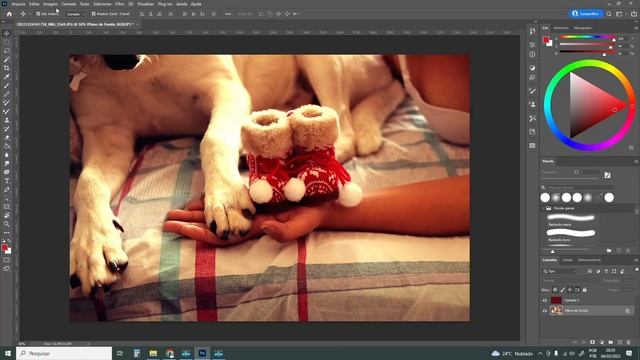Viewport: 640px width, 360px height.
Task: Toggle pixel layer filter in Layers panel
Action: click(590, 271)
